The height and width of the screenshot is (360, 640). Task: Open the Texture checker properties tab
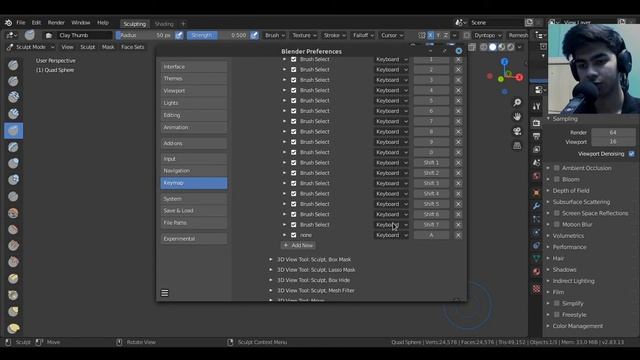536,289
